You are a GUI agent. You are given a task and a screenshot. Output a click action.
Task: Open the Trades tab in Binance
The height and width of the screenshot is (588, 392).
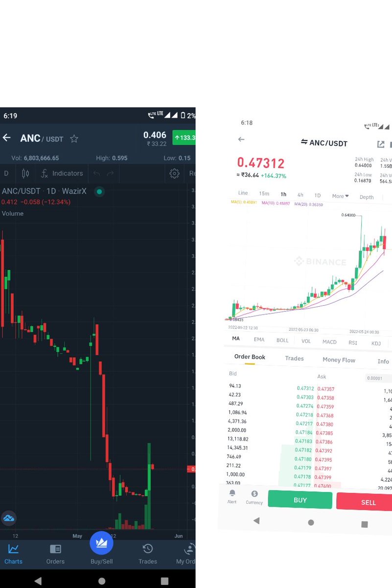click(294, 358)
